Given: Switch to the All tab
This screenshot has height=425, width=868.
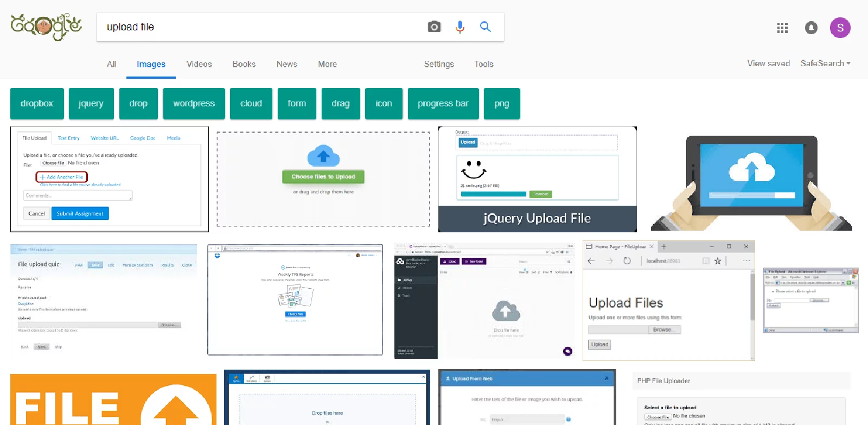Looking at the screenshot, I should click(112, 64).
